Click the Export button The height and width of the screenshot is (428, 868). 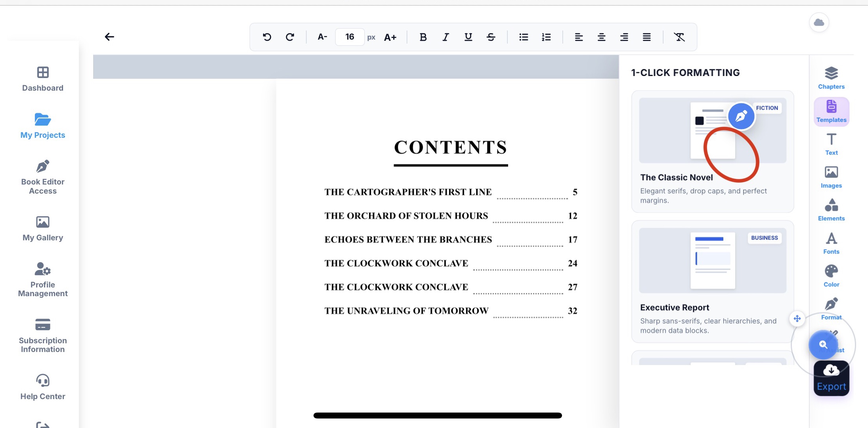(831, 378)
